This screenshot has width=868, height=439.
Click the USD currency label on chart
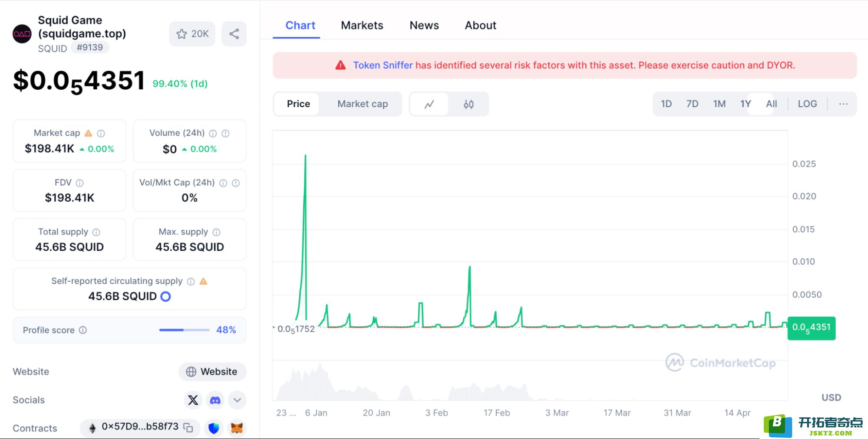point(831,398)
